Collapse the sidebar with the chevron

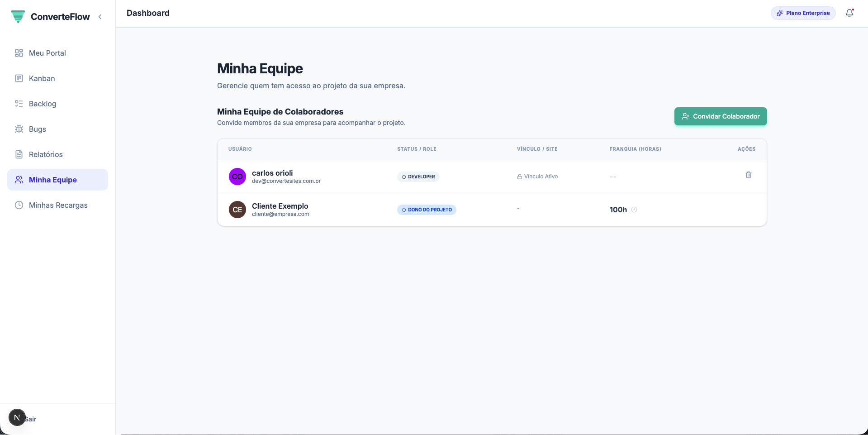click(100, 17)
